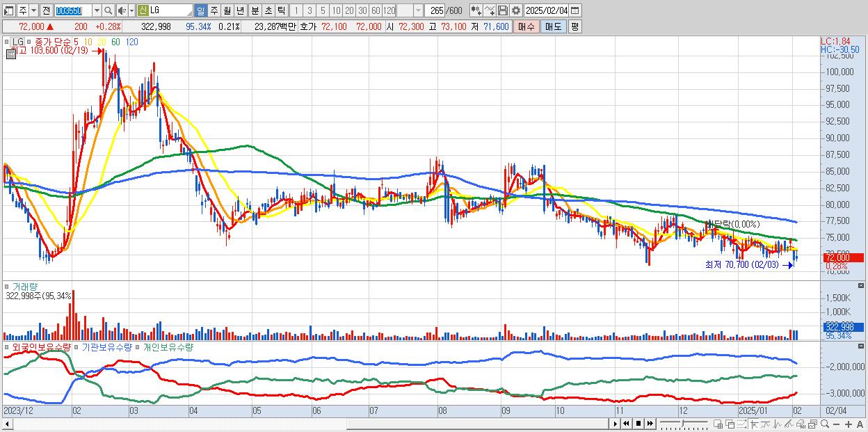This screenshot has height=432, width=868.
Task: Click the 매도 sell button
Action: [x=554, y=26]
